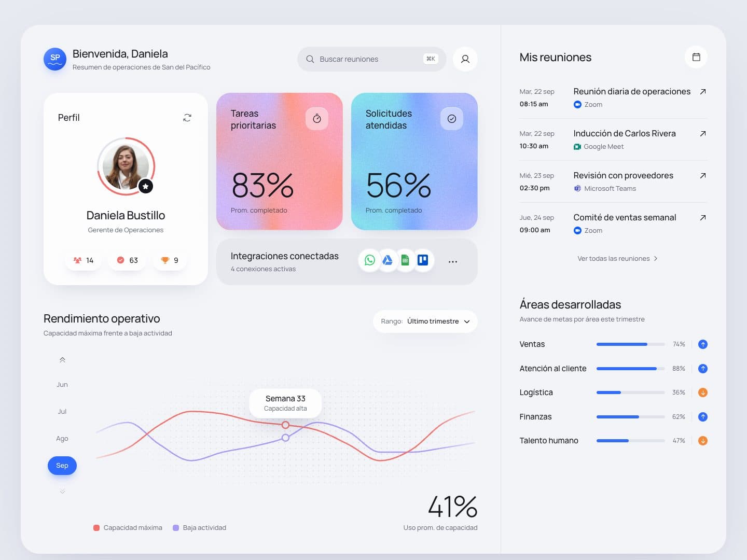Image resolution: width=747 pixels, height=560 pixels.
Task: Open Inducción de Carlos Rivera external arrow
Action: tap(703, 134)
